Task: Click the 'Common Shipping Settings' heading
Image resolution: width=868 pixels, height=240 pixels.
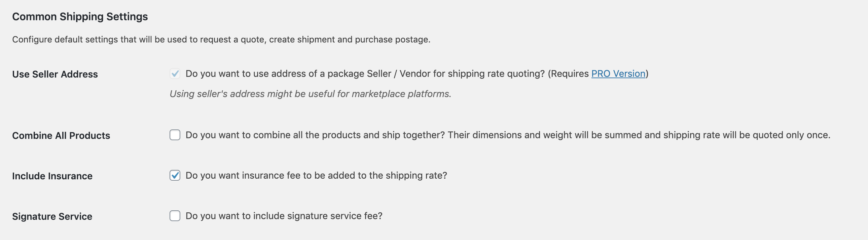Action: tap(80, 17)
